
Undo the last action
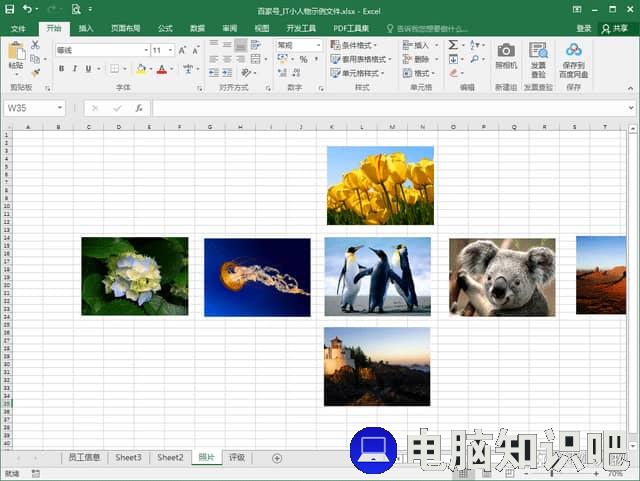point(27,9)
